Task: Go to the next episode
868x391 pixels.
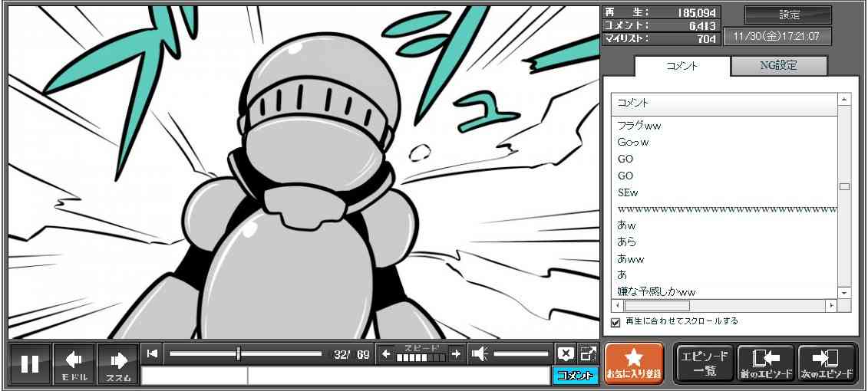Action: (827, 363)
